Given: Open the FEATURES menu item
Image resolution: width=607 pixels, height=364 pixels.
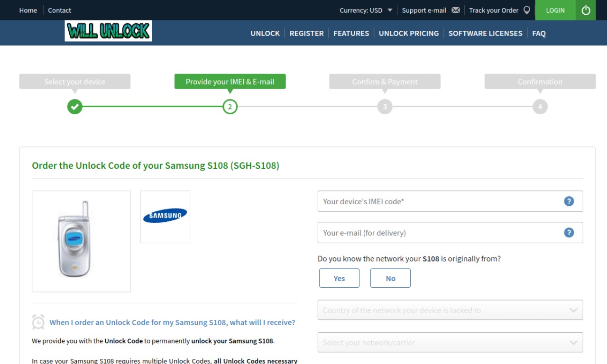Looking at the screenshot, I should (351, 33).
